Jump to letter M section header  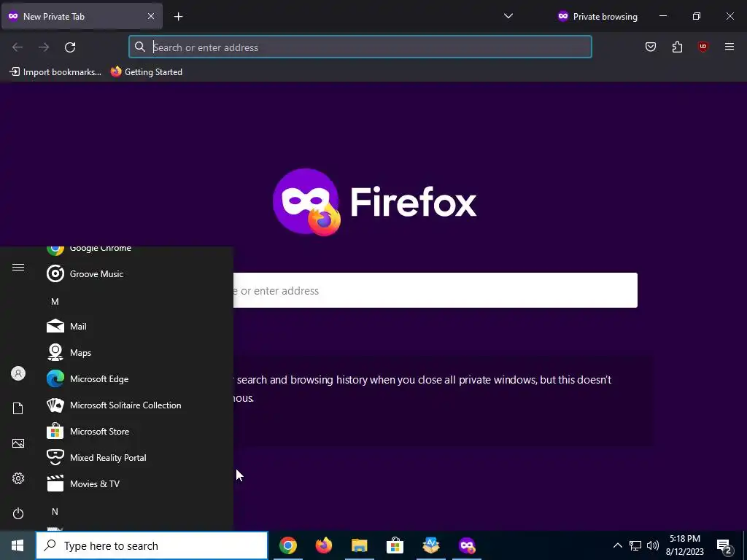pyautogui.click(x=55, y=301)
